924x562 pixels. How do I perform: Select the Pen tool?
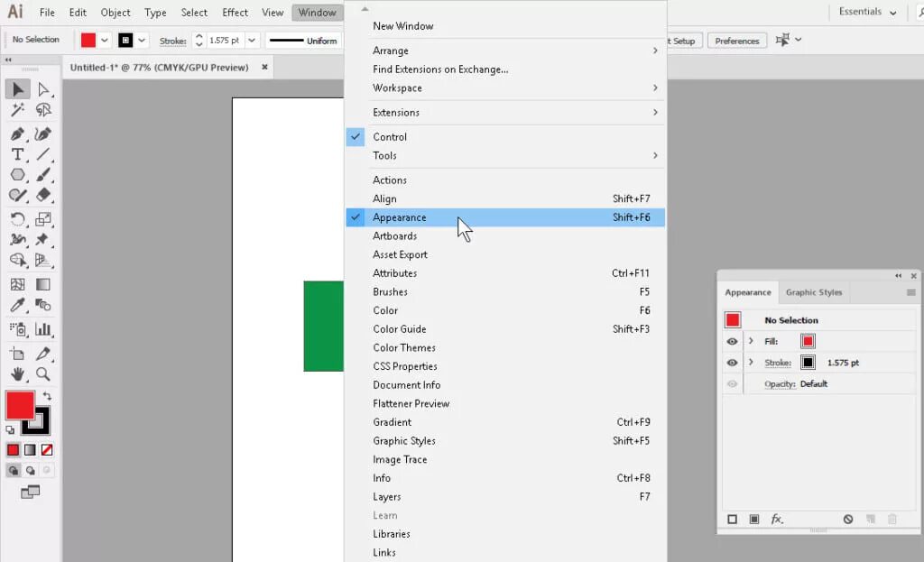(x=18, y=134)
